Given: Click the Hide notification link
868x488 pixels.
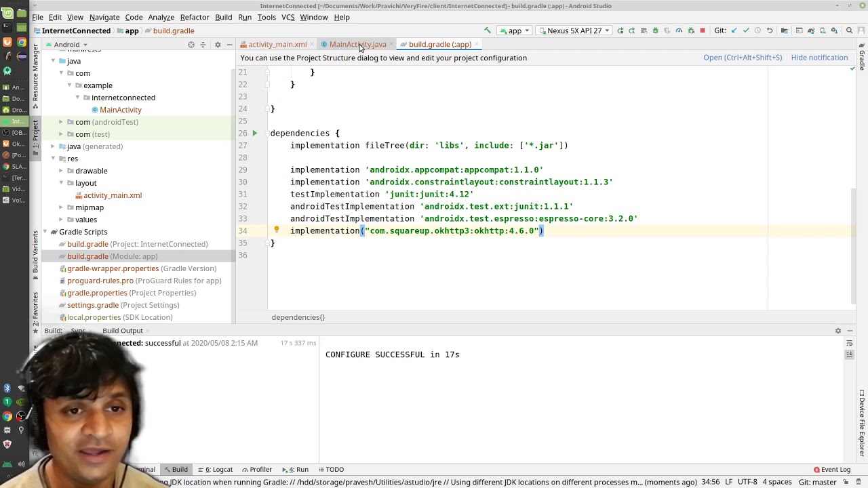Looking at the screenshot, I should 819,58.
